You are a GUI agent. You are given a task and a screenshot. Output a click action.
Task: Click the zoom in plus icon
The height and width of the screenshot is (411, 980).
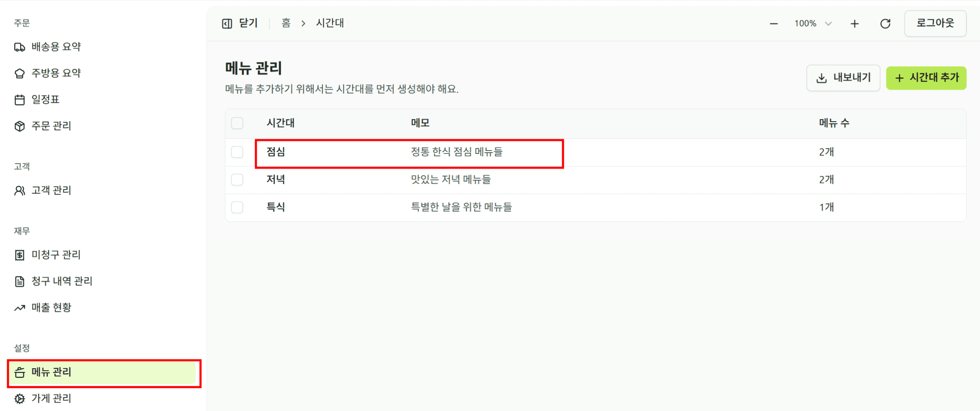855,23
